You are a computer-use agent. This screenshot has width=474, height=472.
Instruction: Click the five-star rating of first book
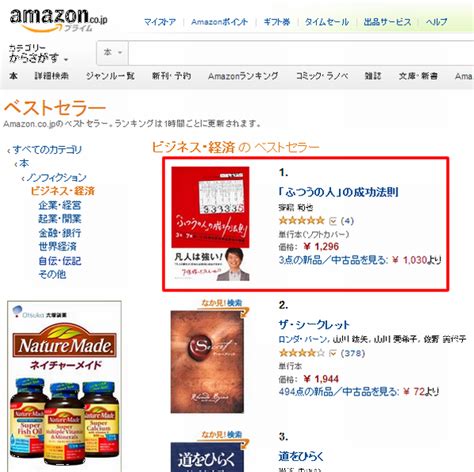pos(301,220)
